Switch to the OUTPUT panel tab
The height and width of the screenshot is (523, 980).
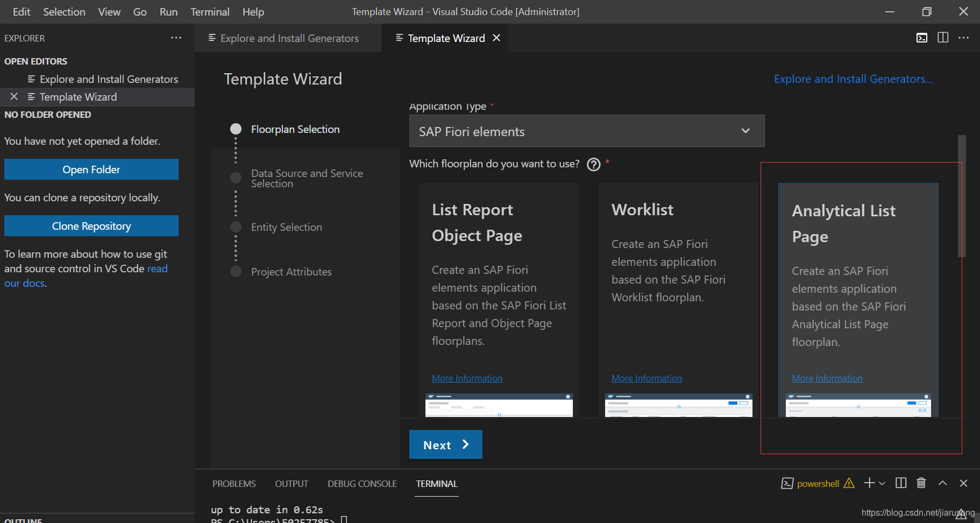pos(292,483)
